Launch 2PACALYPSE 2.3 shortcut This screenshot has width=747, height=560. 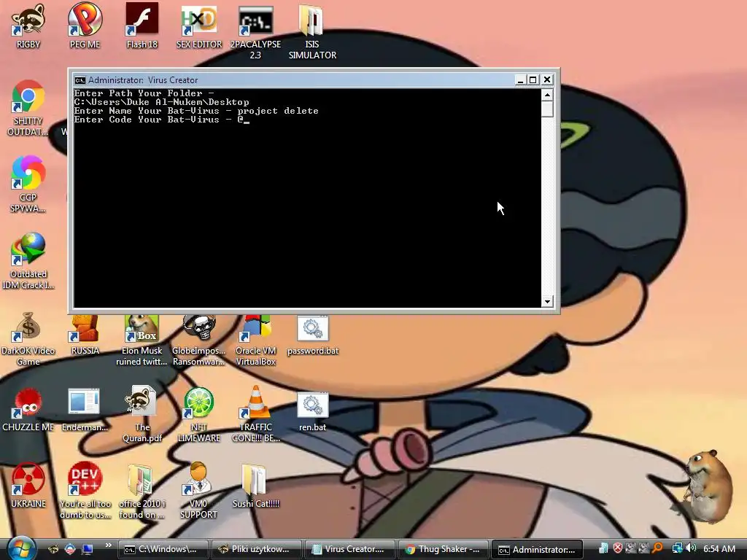pos(255,31)
